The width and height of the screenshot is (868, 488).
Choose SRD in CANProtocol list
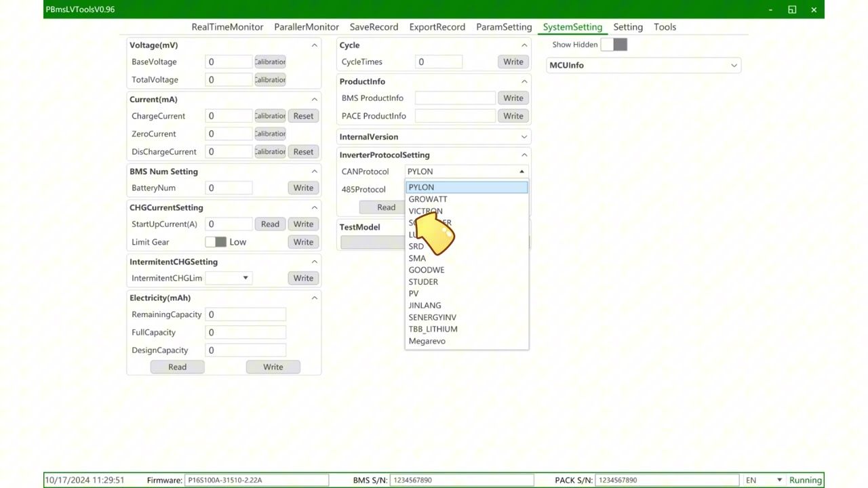coord(467,246)
